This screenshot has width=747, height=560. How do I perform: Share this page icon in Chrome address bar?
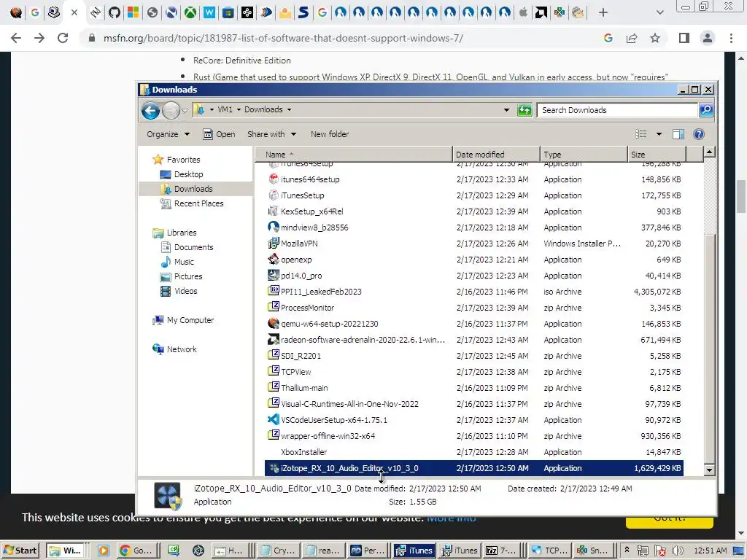632,38
